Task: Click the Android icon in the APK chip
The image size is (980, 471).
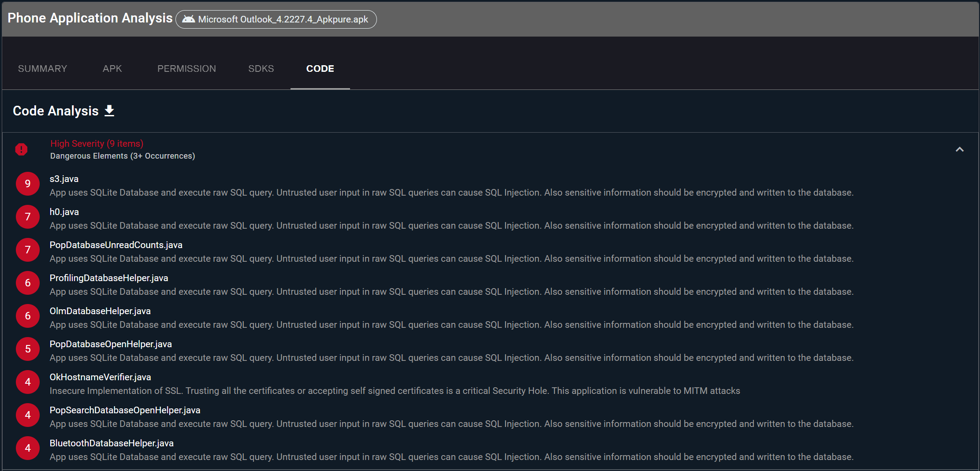Action: pos(188,19)
